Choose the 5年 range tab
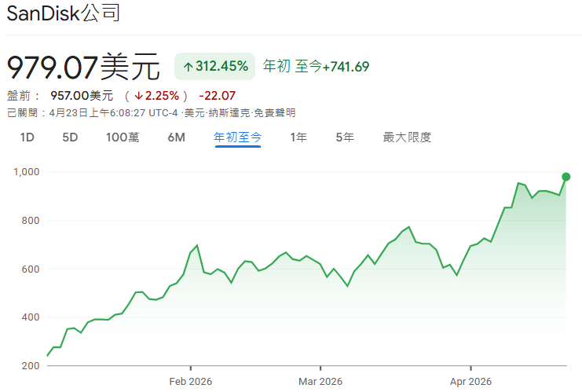Image resolution: width=582 pixels, height=392 pixels. coord(345,137)
